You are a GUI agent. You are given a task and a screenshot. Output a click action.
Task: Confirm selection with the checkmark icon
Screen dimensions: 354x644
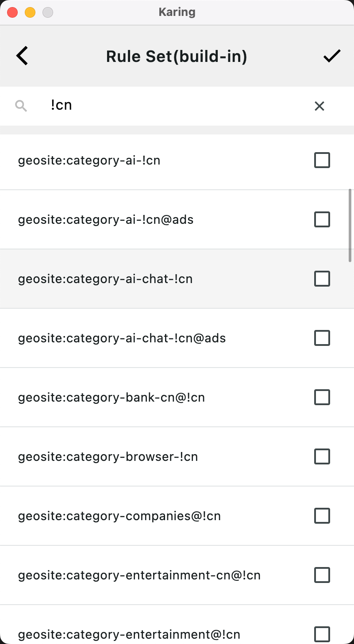331,56
